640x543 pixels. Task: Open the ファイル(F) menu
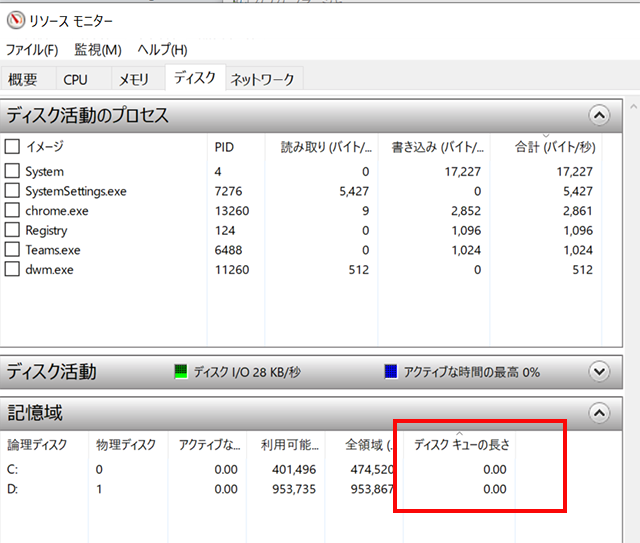[32, 50]
